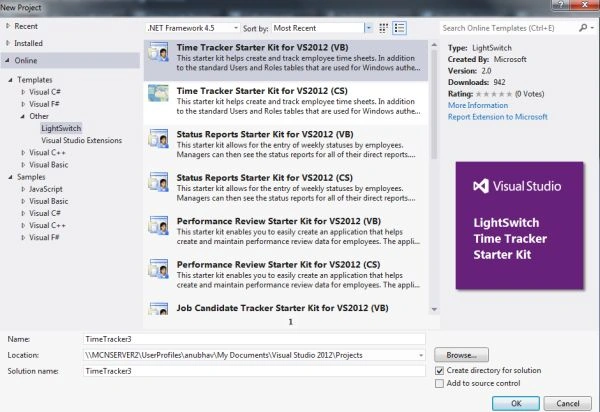Click the Browse... button

click(461, 355)
